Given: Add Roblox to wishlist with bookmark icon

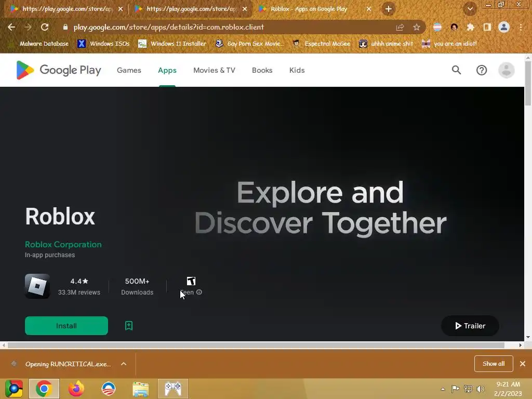Looking at the screenshot, I should click(x=129, y=326).
